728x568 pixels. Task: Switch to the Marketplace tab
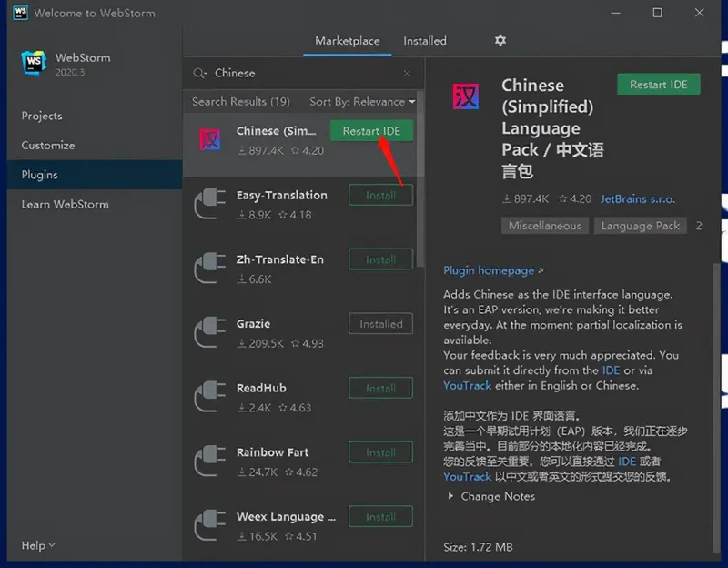pyautogui.click(x=348, y=41)
